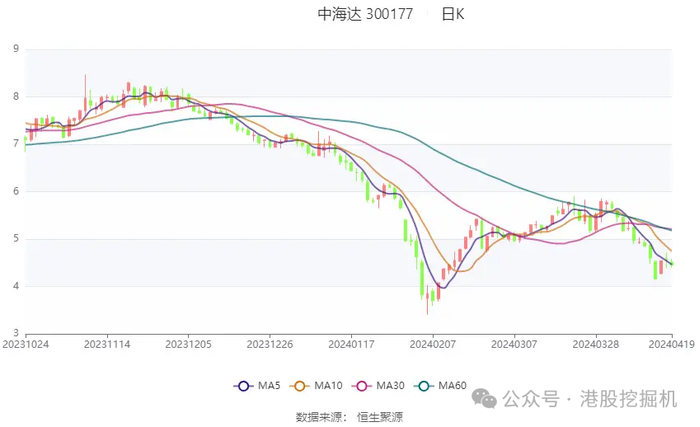This screenshot has width=700, height=427.
Task: Select the final date 20240419
Action: point(672,344)
